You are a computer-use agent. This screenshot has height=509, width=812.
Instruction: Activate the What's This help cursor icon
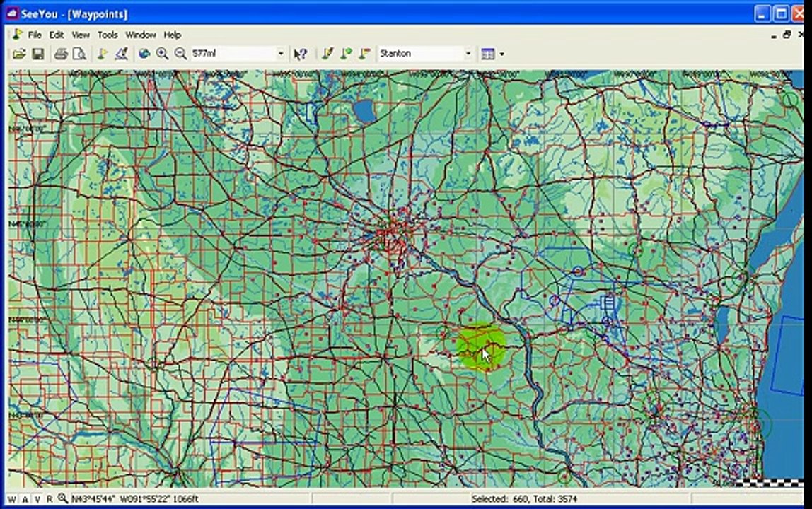click(x=301, y=53)
